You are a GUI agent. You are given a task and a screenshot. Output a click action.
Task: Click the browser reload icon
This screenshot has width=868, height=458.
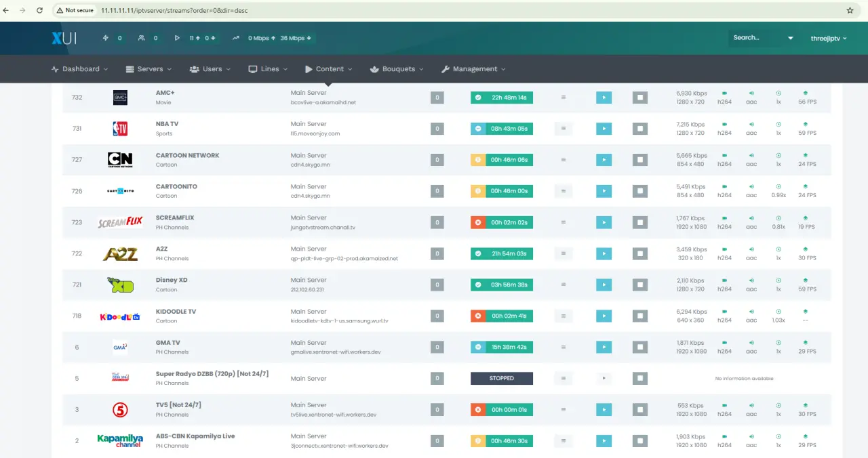coord(39,10)
